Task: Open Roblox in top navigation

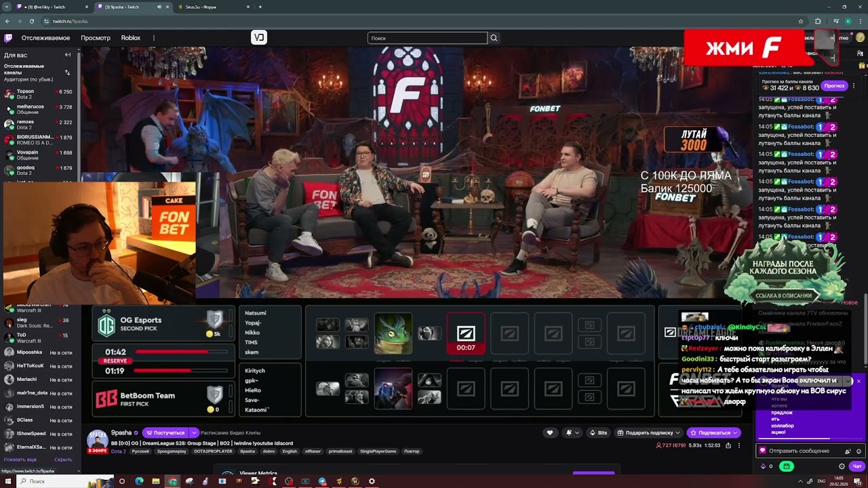Action: [x=131, y=38]
